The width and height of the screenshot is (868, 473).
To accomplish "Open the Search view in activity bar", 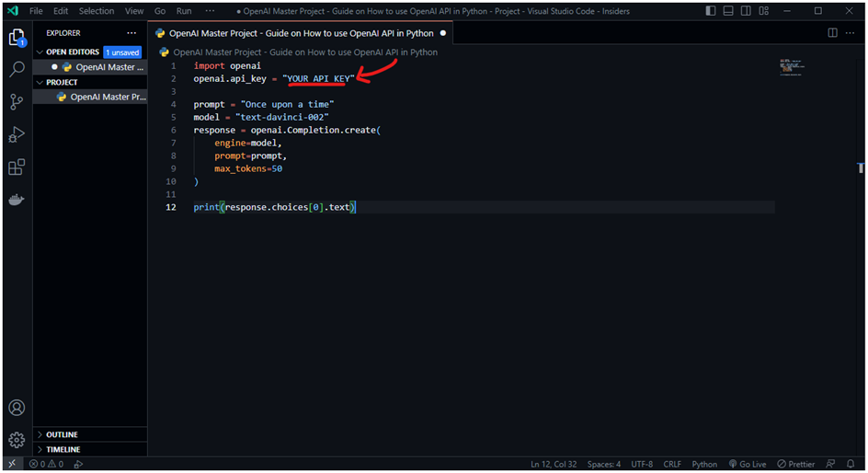I will coord(17,69).
